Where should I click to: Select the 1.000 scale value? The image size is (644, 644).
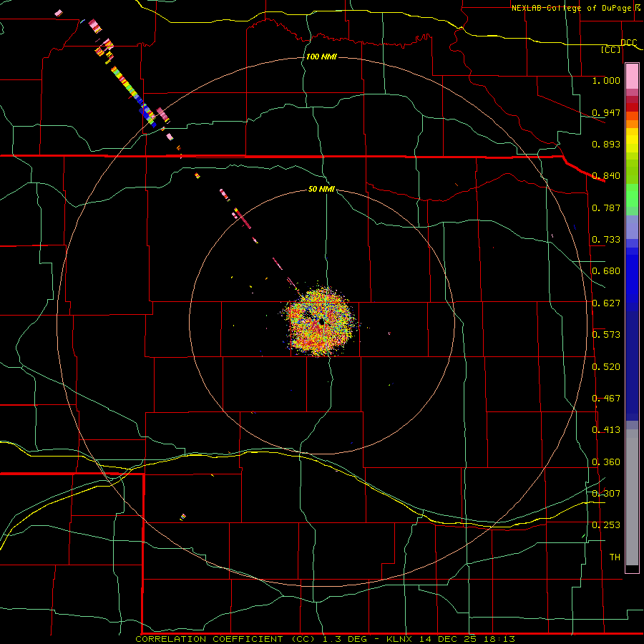[606, 81]
